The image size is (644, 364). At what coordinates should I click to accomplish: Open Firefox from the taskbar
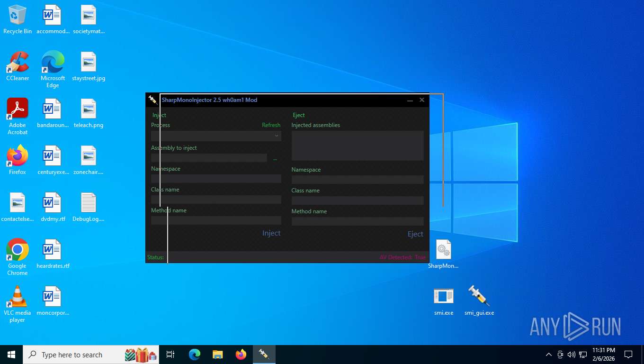(x=241, y=355)
